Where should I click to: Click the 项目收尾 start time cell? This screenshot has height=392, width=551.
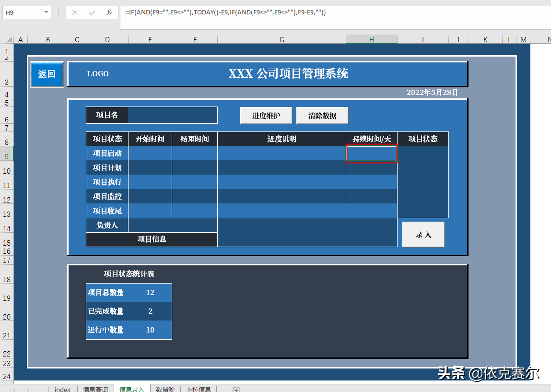pyautogui.click(x=150, y=211)
